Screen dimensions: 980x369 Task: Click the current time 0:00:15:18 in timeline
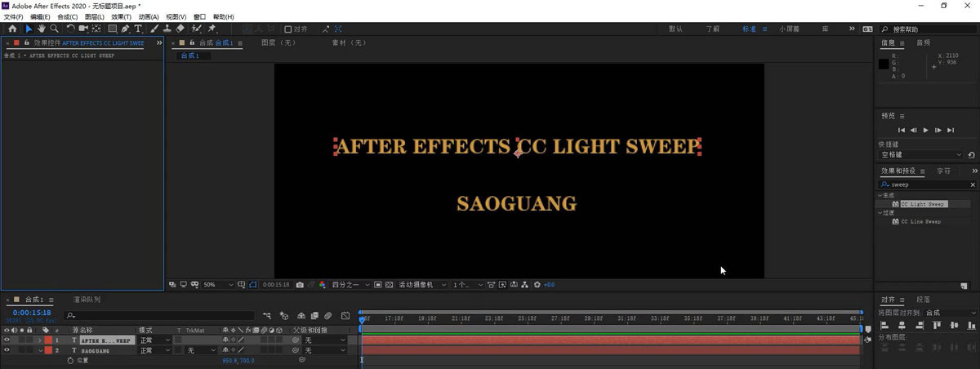point(32,313)
